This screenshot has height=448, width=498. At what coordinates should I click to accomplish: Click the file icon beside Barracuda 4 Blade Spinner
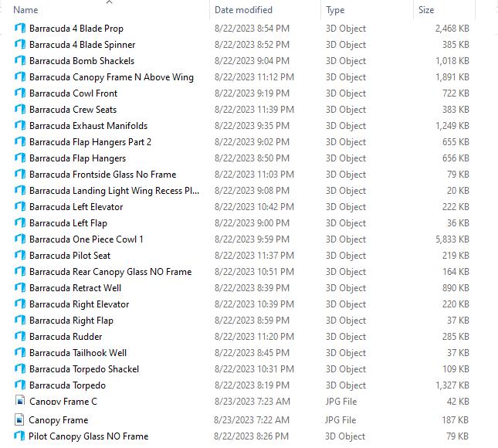point(20,45)
